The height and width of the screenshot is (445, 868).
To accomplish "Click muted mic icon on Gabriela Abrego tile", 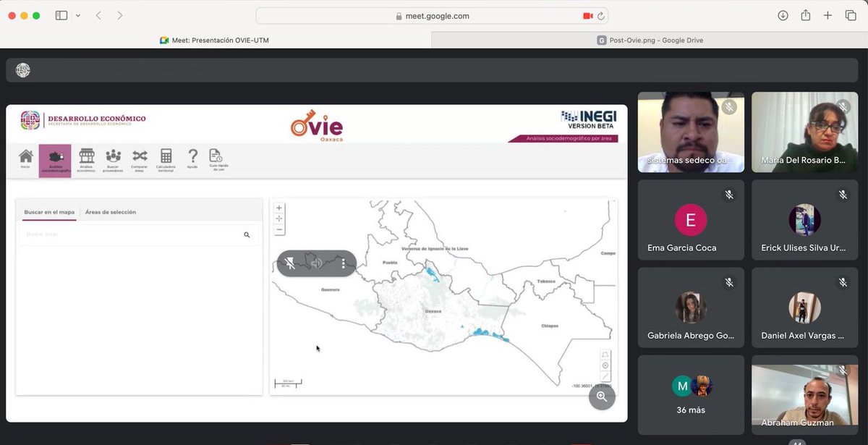I will click(x=729, y=282).
